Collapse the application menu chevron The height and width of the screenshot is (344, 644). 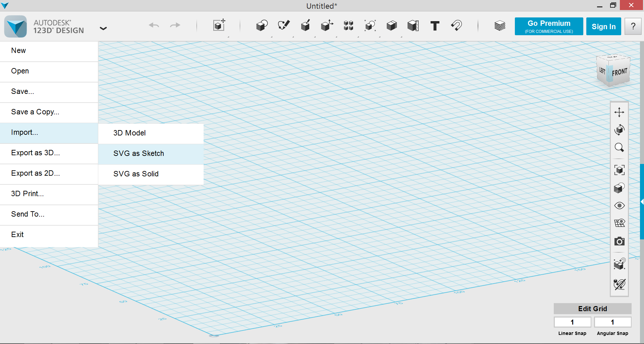pos(103,28)
